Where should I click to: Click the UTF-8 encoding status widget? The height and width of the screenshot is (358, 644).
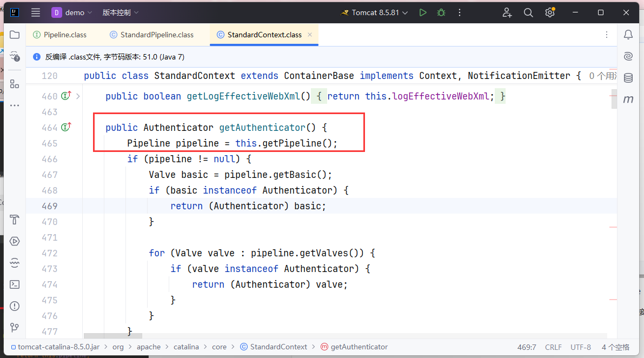pos(581,347)
